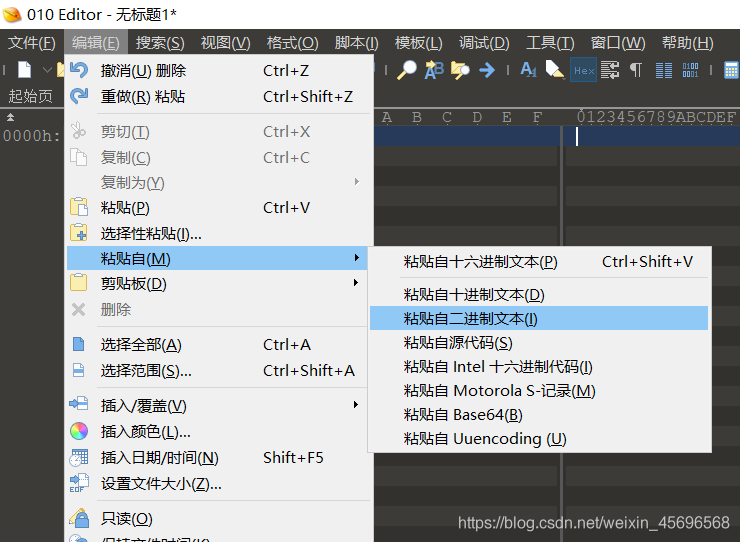Choose 粘贴自十进制文本(D)
Screen dimensions: 740x542
[539, 295]
